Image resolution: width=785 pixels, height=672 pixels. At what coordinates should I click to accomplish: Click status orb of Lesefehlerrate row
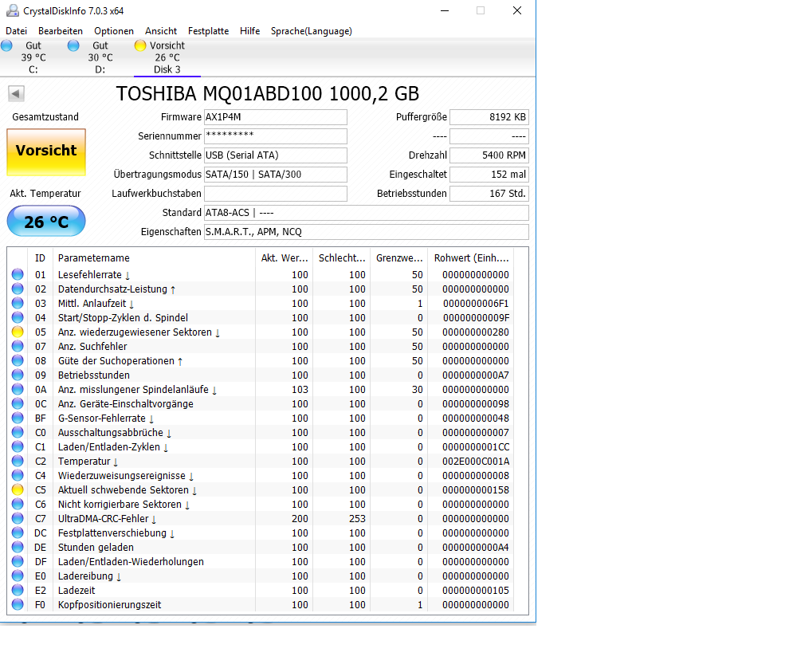coord(18,274)
